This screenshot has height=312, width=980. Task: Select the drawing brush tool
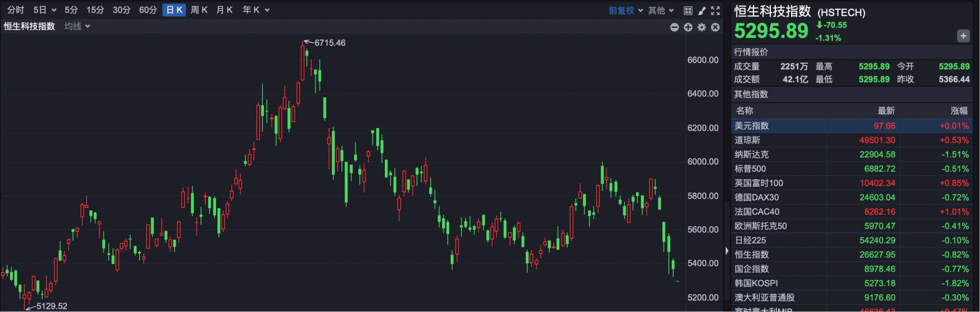(x=702, y=10)
